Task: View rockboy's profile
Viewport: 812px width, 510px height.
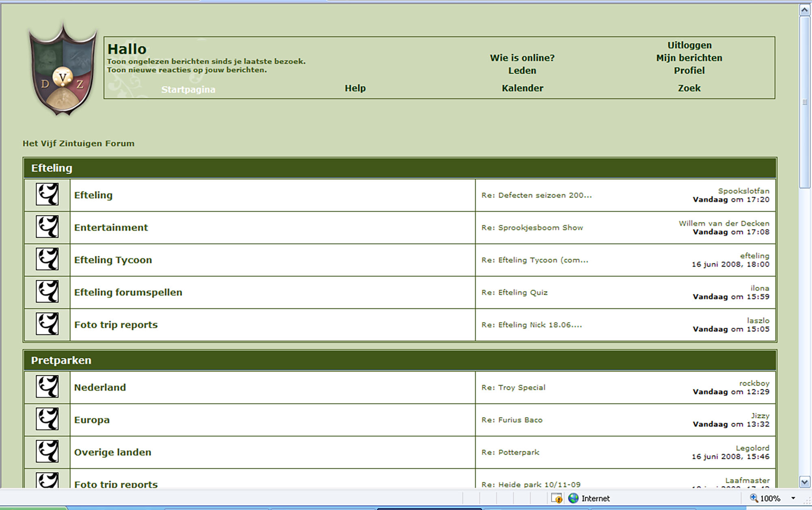Action: 754,383
